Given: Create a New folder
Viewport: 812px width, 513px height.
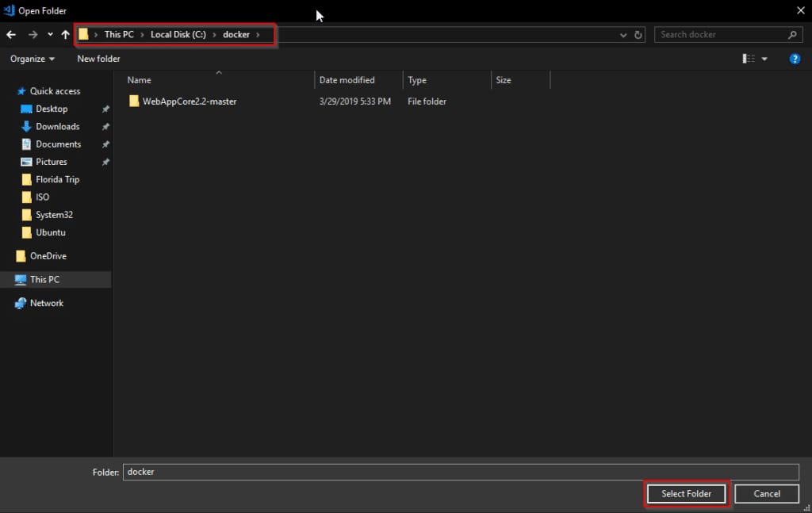Looking at the screenshot, I should [98, 59].
